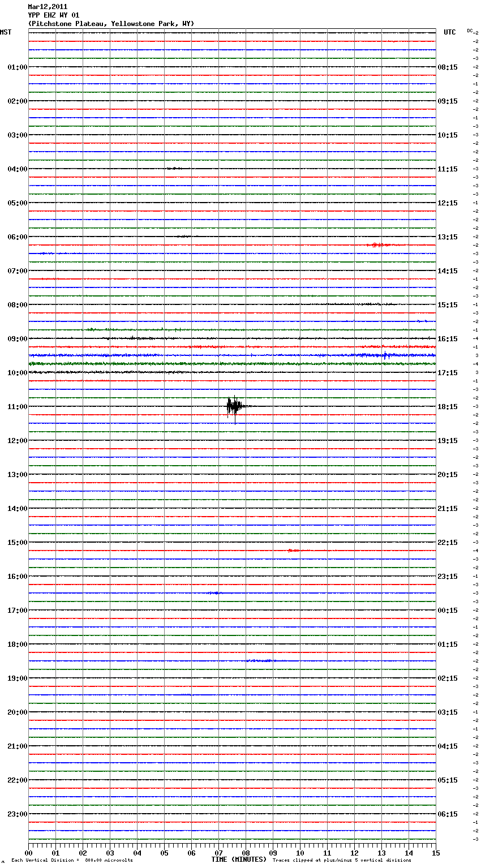Click the "13:00" MST time label
Screen dimensions: 481x868
(17, 475)
